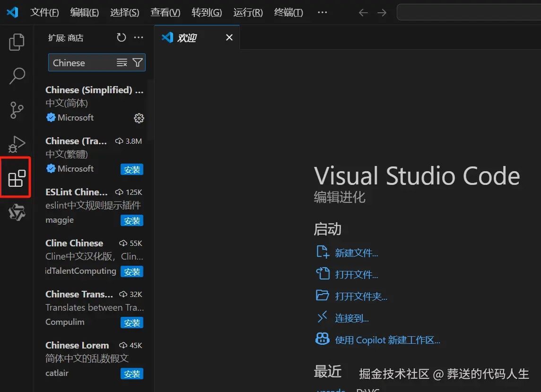The height and width of the screenshot is (392, 541).
Task: Install the Chinese Translation extension by Compulim
Action: coord(132,322)
